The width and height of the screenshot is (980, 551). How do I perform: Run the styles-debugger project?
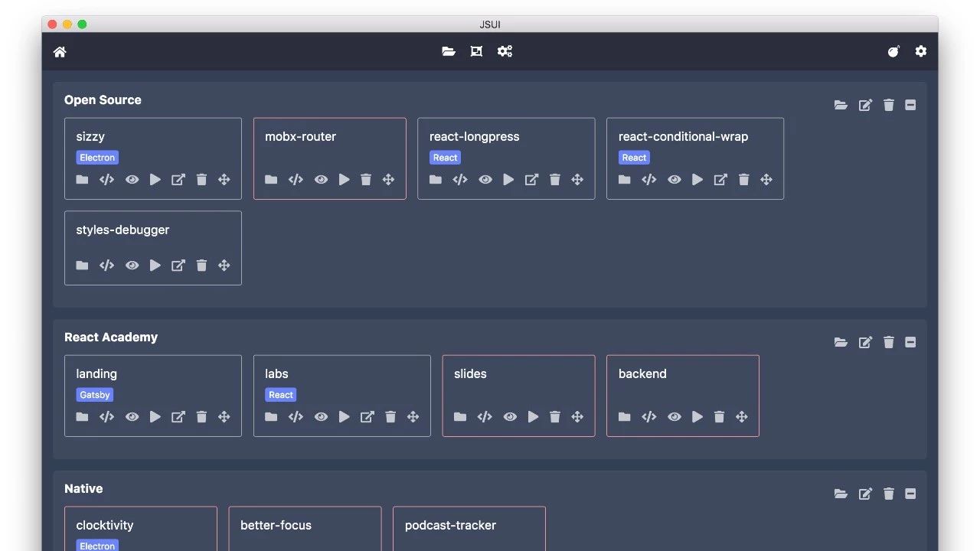click(155, 265)
